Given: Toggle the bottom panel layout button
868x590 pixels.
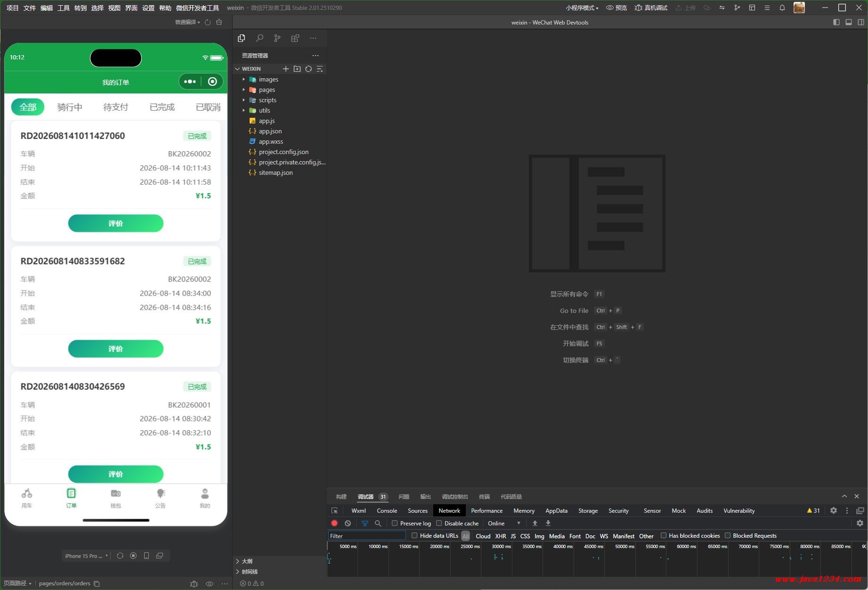Looking at the screenshot, I should point(849,22).
